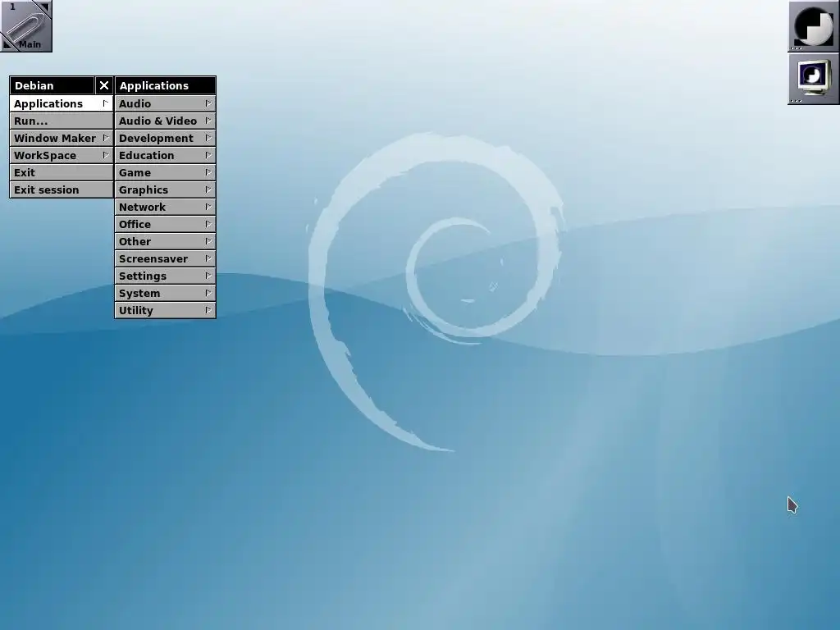Open the Game category
The image size is (840, 630).
pyautogui.click(x=165, y=172)
